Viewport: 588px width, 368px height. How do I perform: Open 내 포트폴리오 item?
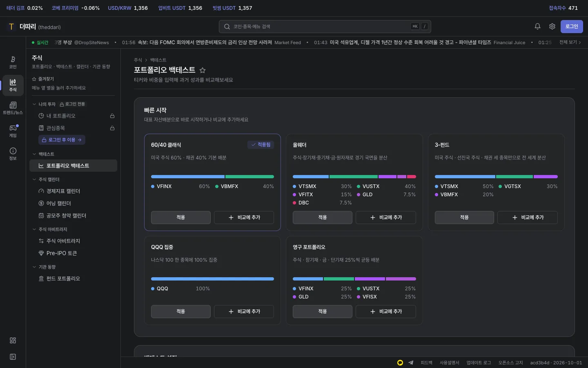tap(73, 116)
